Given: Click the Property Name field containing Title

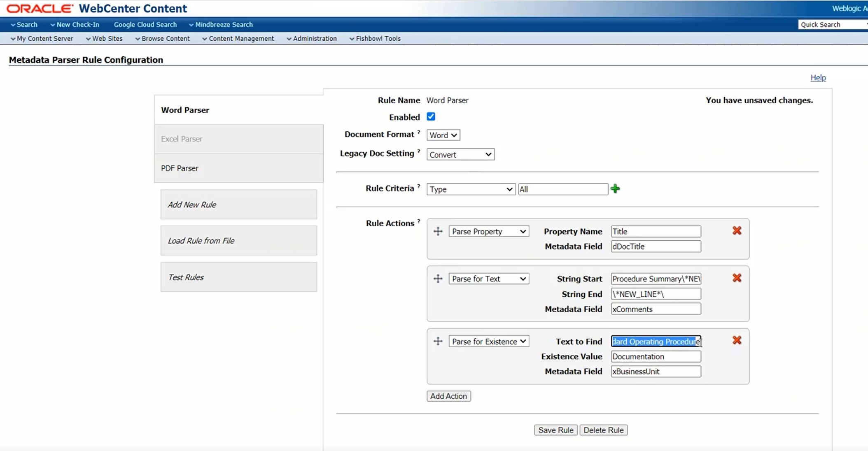Looking at the screenshot, I should point(656,231).
